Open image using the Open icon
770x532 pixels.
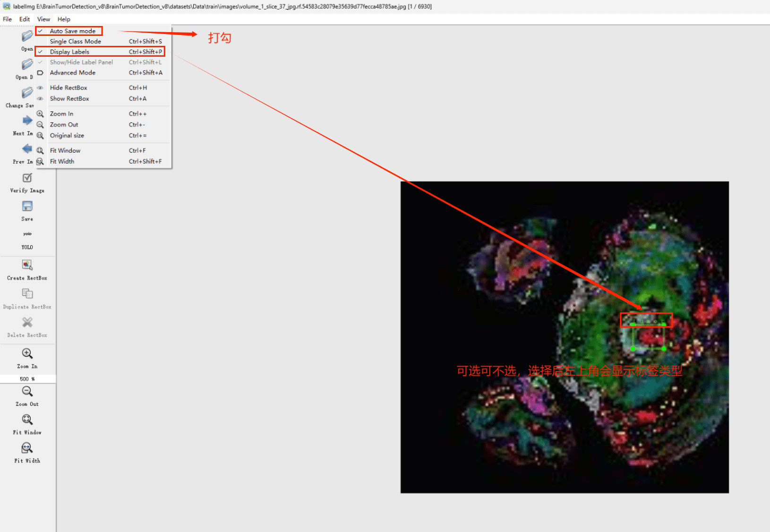tap(27, 37)
